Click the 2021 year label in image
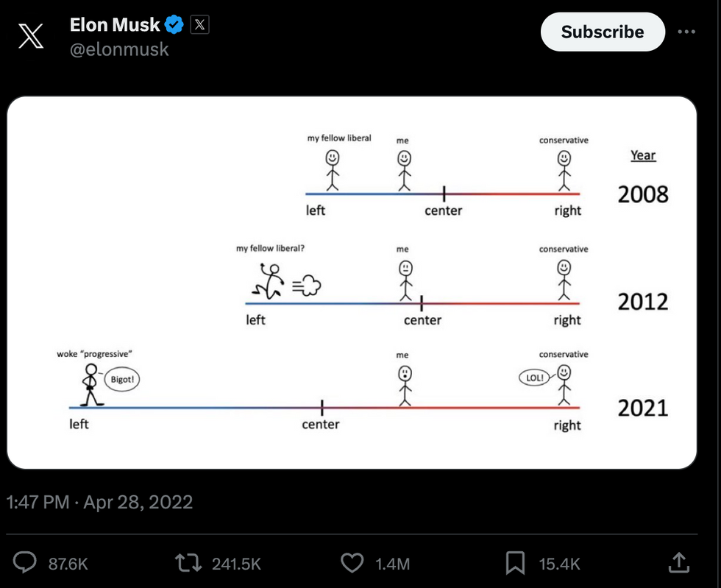Screen dimensions: 721x588 (643, 408)
